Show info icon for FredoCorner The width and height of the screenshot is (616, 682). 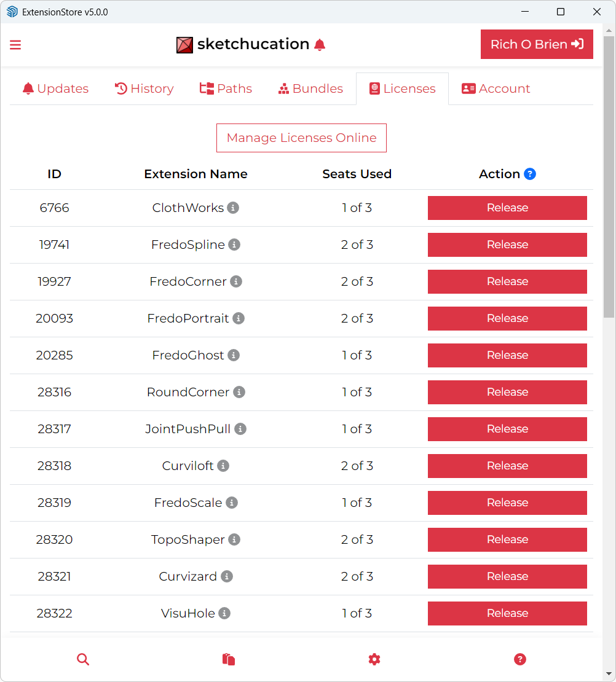(236, 281)
